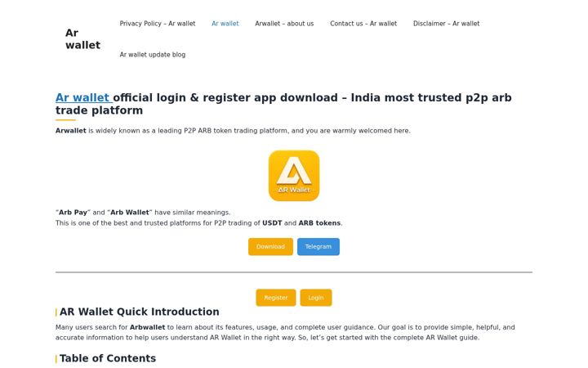Click the bold Arbwallet text in paragraph
The width and height of the screenshot is (588, 368).
(x=147, y=327)
